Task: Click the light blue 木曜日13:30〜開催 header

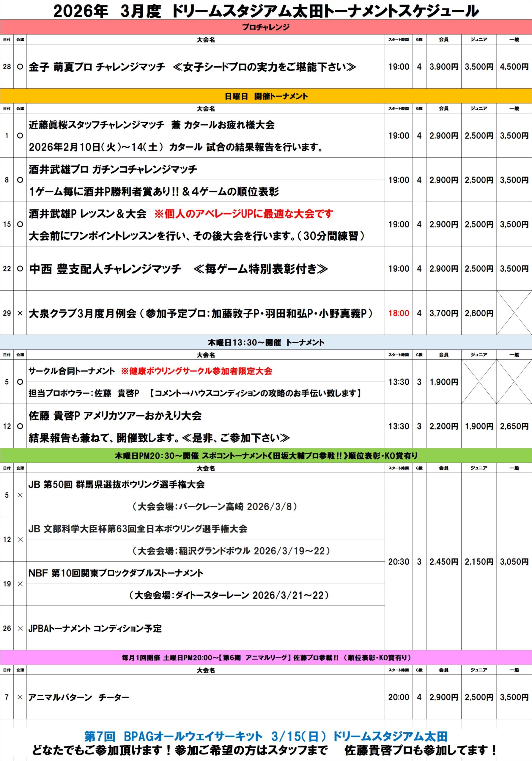Action: [x=266, y=342]
